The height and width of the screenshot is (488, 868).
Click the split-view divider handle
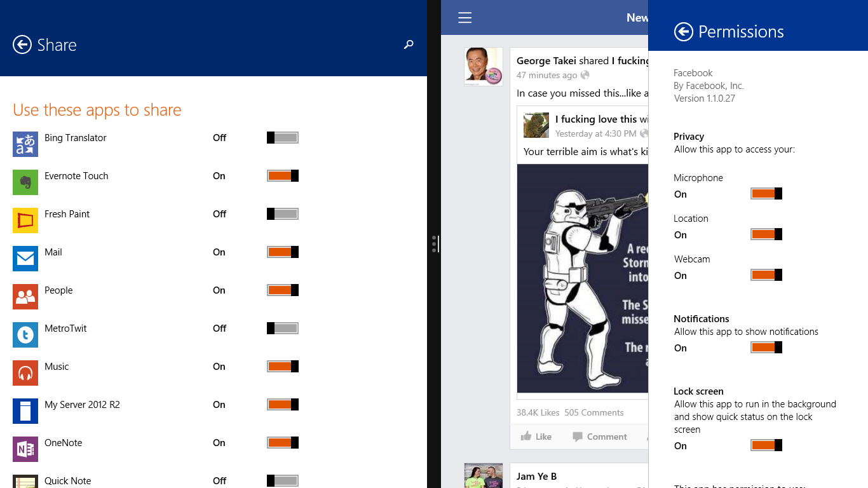click(x=435, y=244)
